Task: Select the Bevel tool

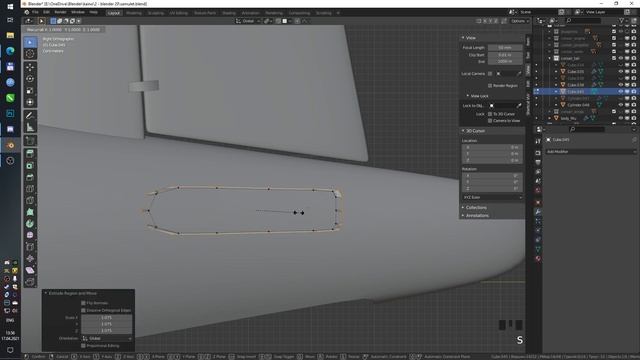Action: point(30,177)
